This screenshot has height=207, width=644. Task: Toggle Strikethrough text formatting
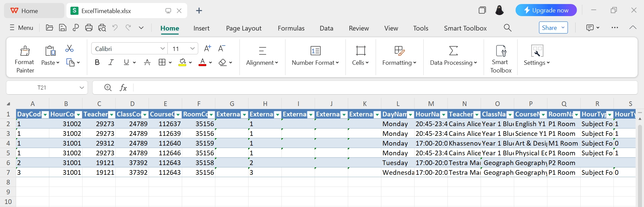coord(147,62)
